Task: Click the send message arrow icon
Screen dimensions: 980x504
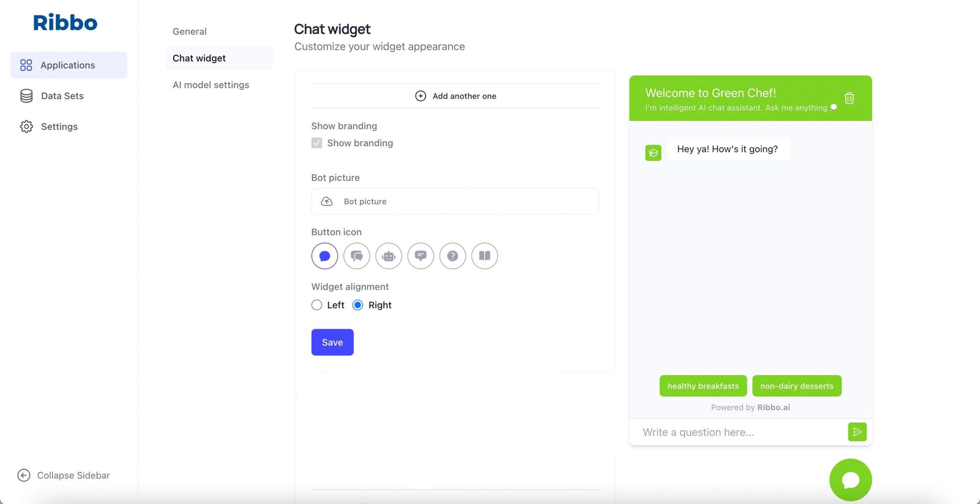Action: pos(857,431)
